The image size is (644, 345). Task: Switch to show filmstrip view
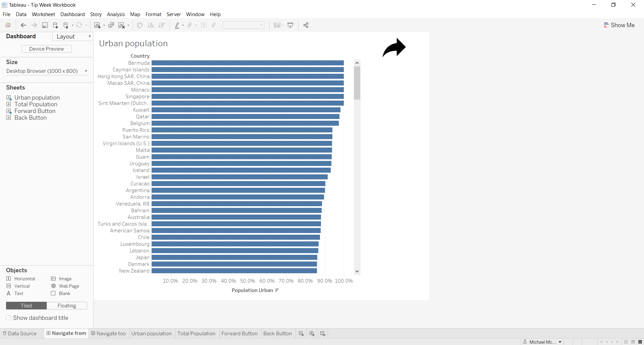click(633, 342)
